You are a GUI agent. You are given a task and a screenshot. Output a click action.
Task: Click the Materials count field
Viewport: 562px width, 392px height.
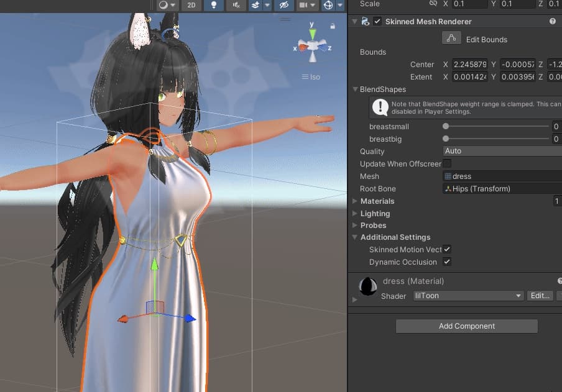pyautogui.click(x=558, y=201)
